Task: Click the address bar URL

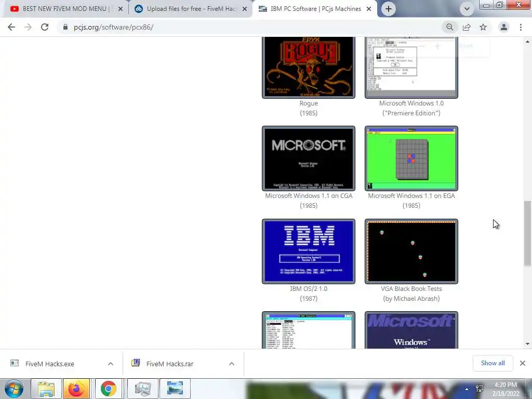Action: tap(113, 27)
